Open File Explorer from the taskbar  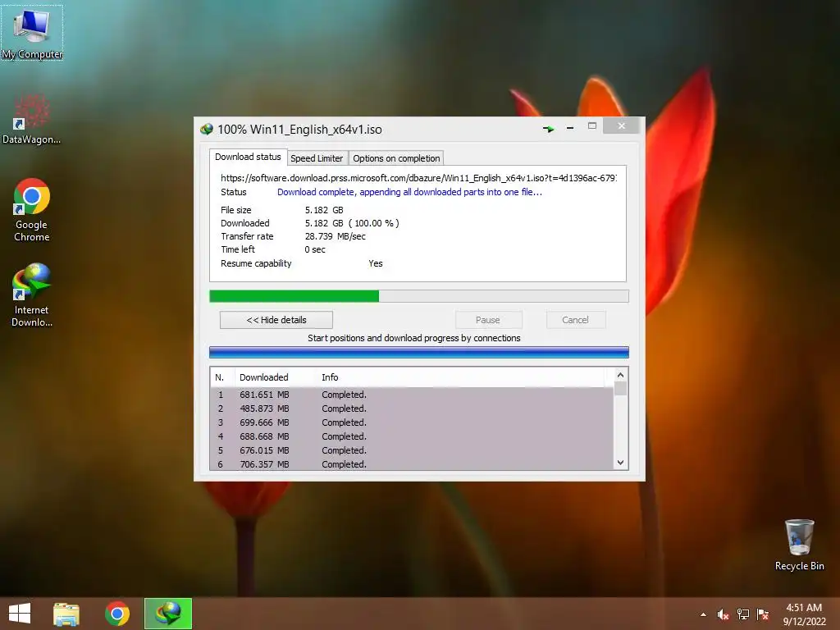[x=66, y=614]
